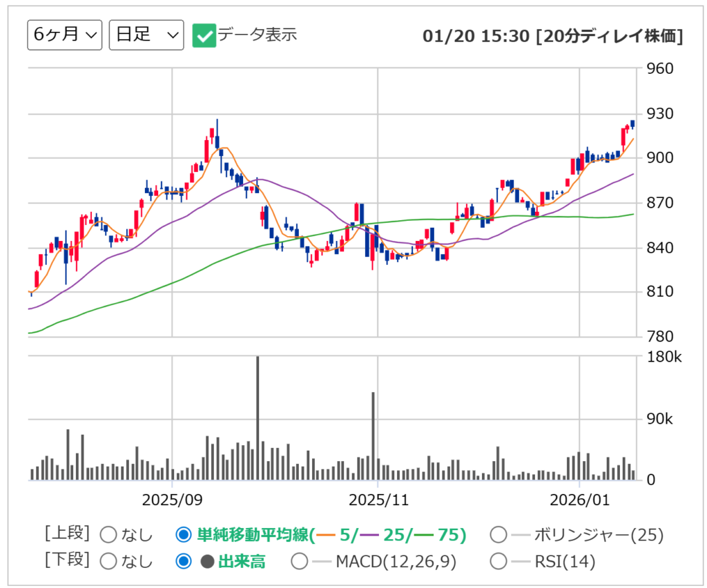Screen dimensions: 707x588
Task: Click the orange 5-day line legend swatch
Action: [x=326, y=535]
